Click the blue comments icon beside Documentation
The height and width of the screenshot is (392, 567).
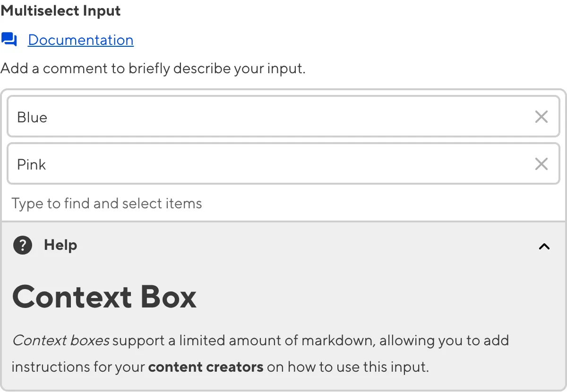[x=9, y=40]
